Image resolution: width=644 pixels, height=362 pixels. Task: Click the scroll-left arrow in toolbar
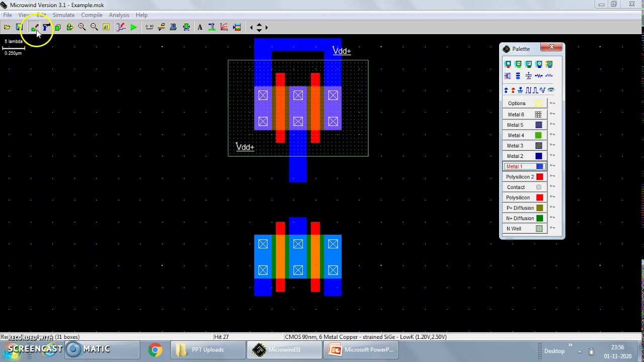pyautogui.click(x=252, y=27)
